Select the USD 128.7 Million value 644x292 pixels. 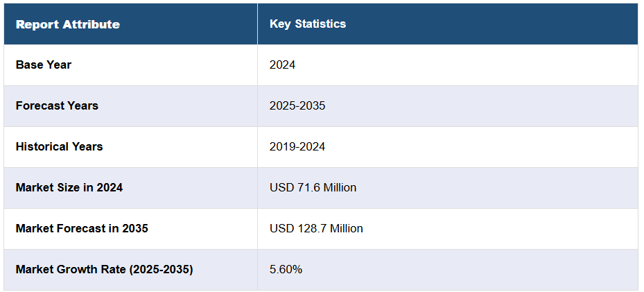(x=316, y=228)
